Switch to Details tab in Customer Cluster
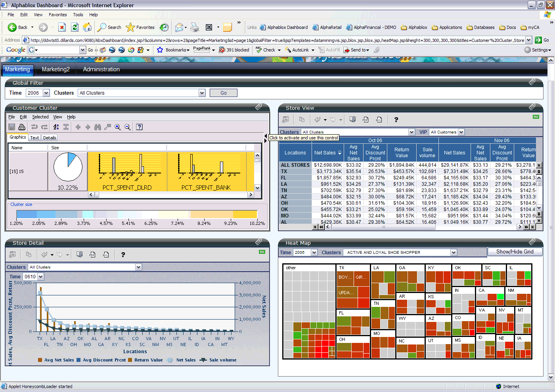Image resolution: width=555 pixels, height=392 pixels. [x=50, y=138]
